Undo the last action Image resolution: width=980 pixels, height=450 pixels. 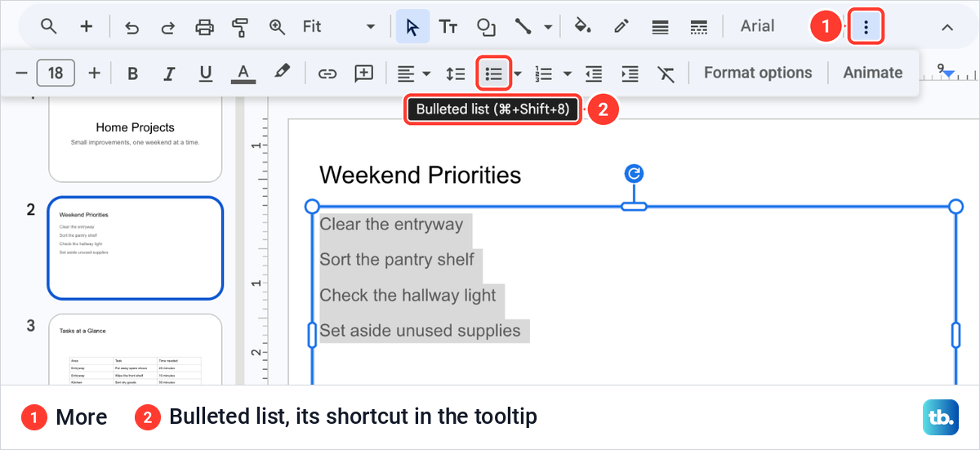click(131, 27)
